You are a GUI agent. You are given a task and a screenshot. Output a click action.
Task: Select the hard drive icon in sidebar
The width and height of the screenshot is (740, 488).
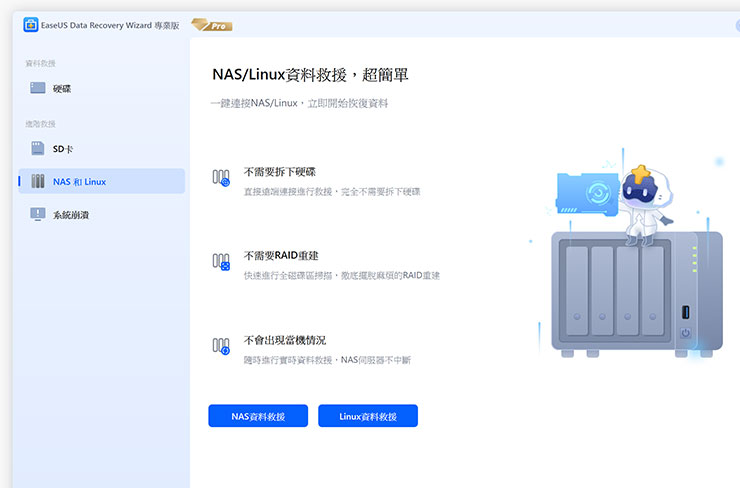point(38,88)
